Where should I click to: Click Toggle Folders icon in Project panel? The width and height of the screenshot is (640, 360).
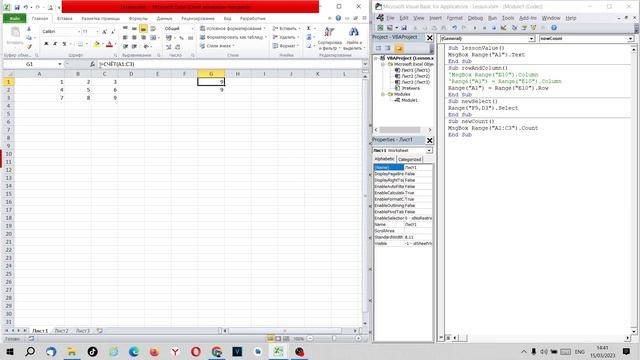click(399, 48)
